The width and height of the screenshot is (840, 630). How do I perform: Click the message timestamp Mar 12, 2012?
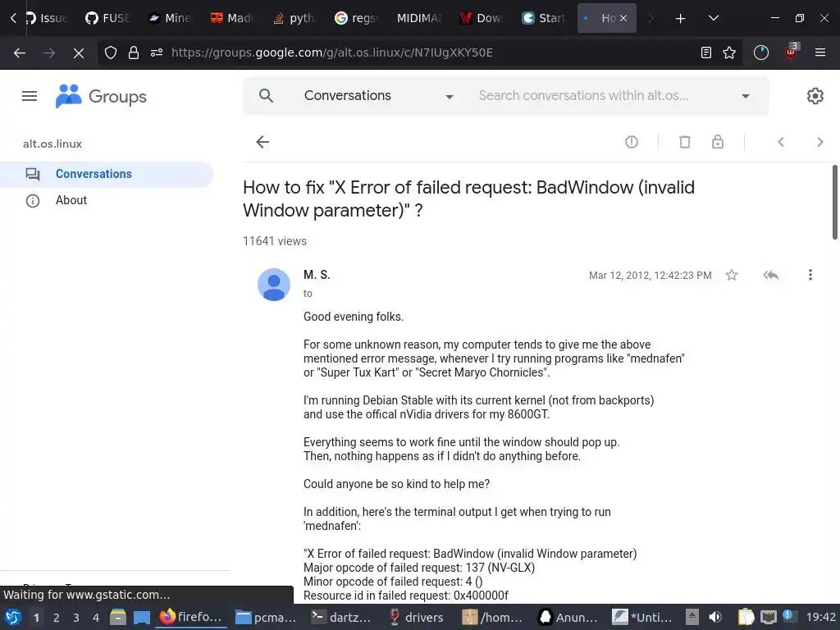tap(651, 276)
